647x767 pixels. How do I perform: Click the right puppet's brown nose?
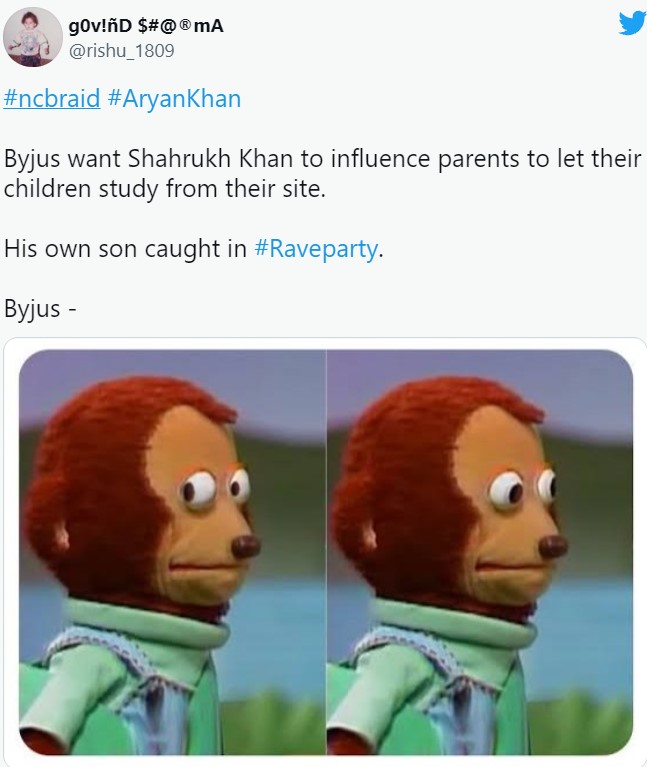coord(553,546)
